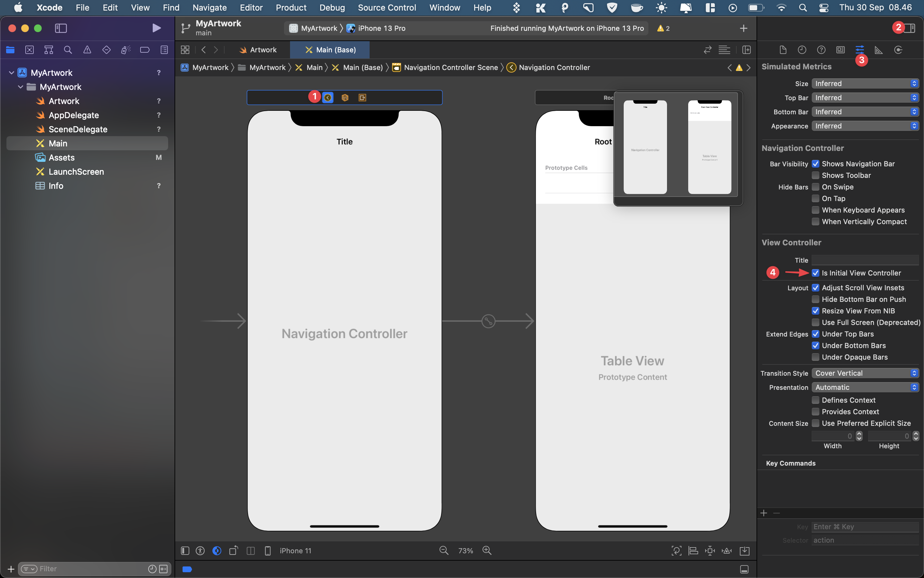Open the Symbol navigator

pos(48,50)
